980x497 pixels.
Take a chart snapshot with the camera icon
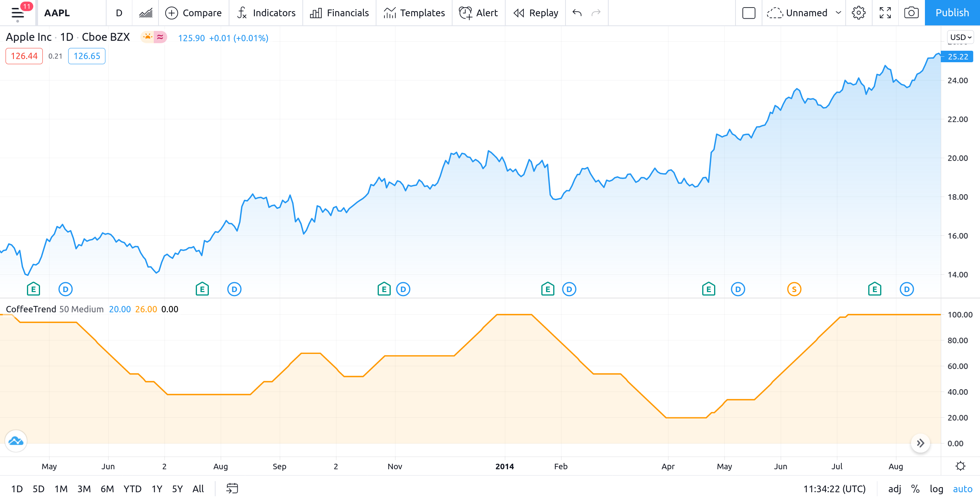911,13
